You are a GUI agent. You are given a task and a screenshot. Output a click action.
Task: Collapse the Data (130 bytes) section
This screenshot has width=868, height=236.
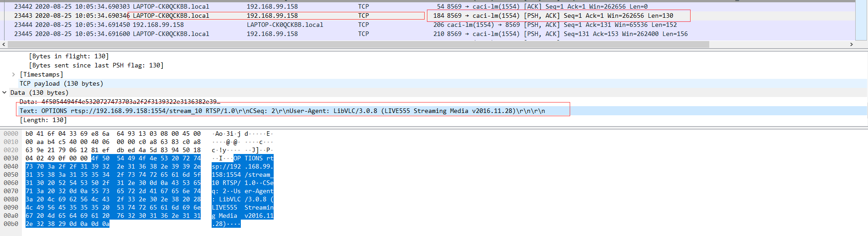click(5, 92)
